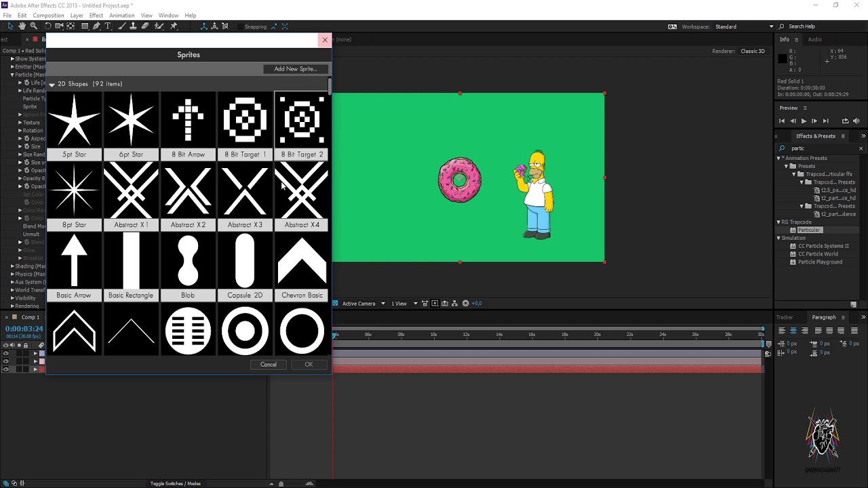Collapse the RG Trapcode category
Screen dimensions: 868x488
tap(778, 222)
